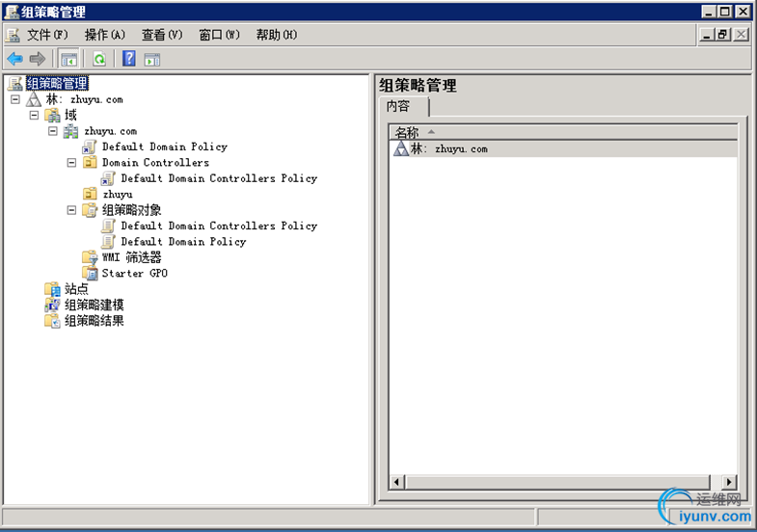
Task: Select 林: zhuyu.com row in content list
Action: pyautogui.click(x=563, y=148)
